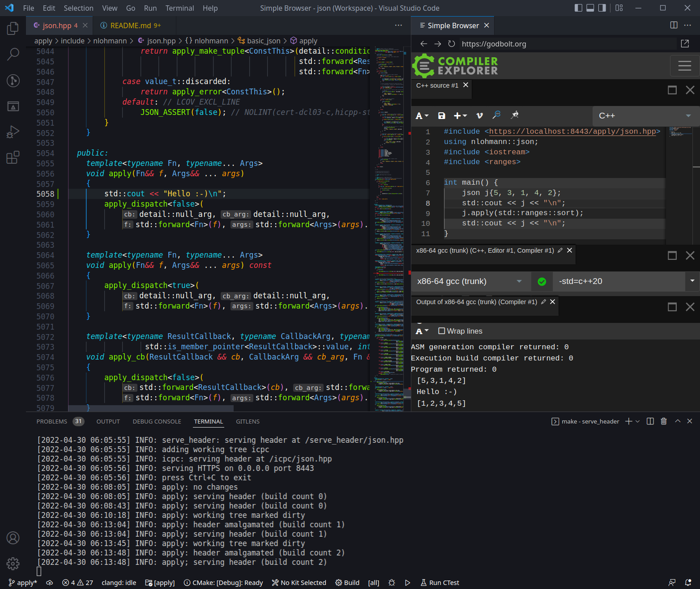The height and width of the screenshot is (589, 700).
Task: Open Source Control in the activity bar
Action: 13,81
